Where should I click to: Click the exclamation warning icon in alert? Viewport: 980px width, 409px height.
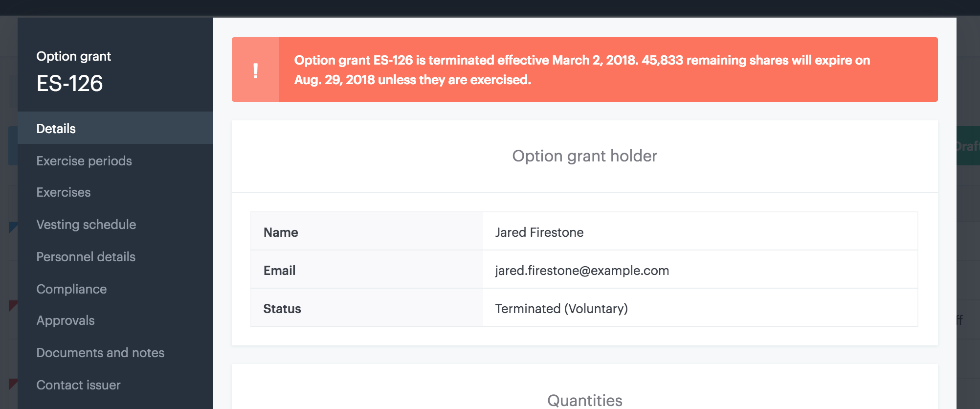[x=255, y=70]
